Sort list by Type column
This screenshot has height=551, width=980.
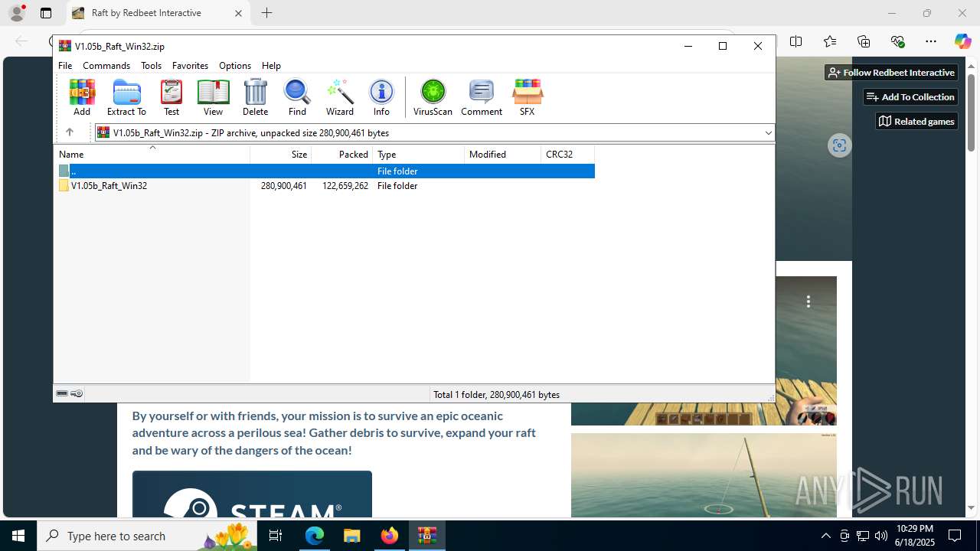click(x=419, y=155)
